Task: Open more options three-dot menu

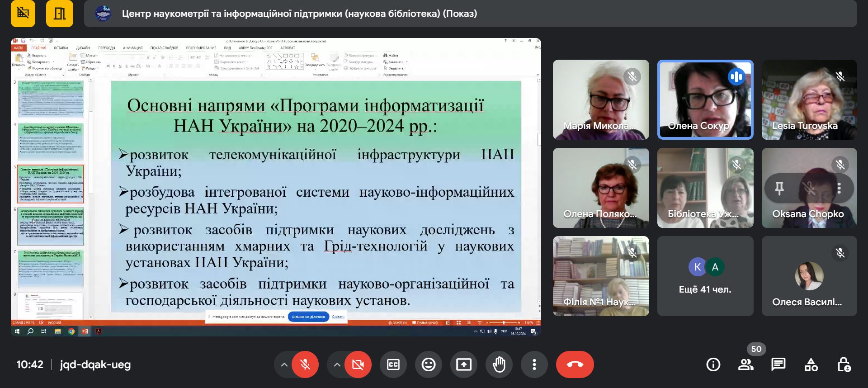Action: coord(534,364)
